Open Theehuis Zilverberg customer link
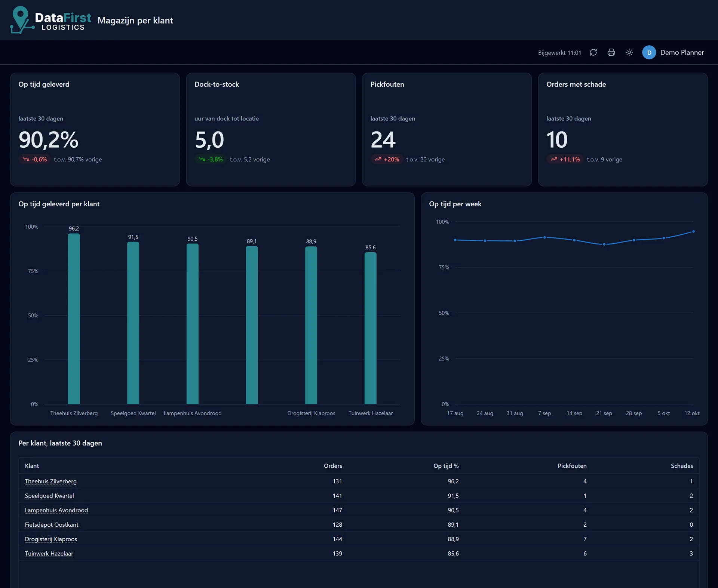Image resolution: width=718 pixels, height=588 pixels. click(51, 481)
